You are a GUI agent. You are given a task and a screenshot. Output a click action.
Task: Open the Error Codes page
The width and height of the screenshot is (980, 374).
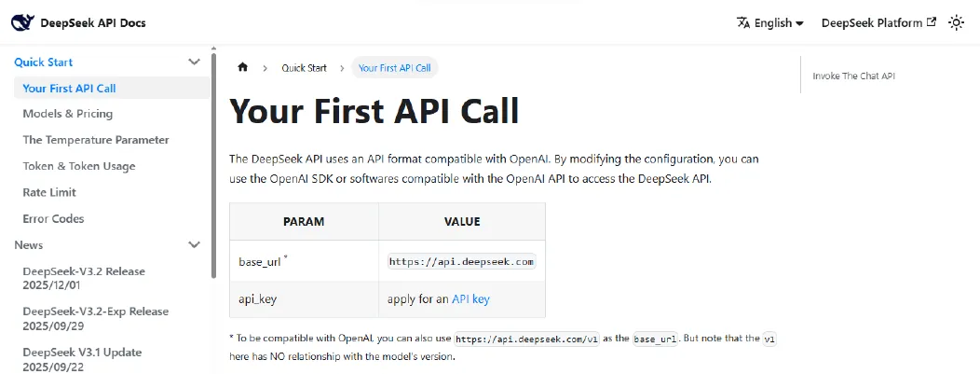coord(53,219)
